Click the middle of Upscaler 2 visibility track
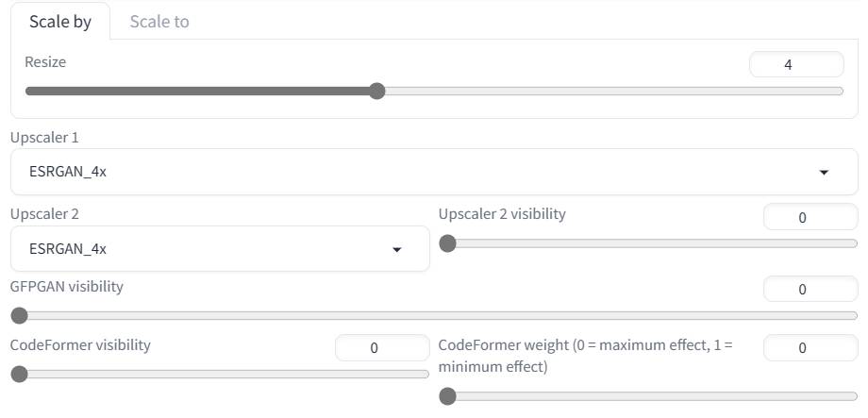This screenshot has width=868, height=418. [649, 243]
